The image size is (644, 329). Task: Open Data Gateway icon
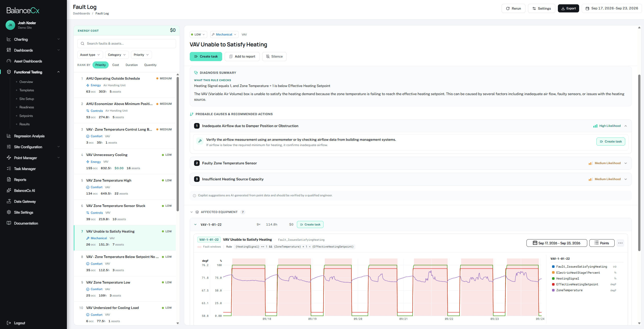[9, 201]
